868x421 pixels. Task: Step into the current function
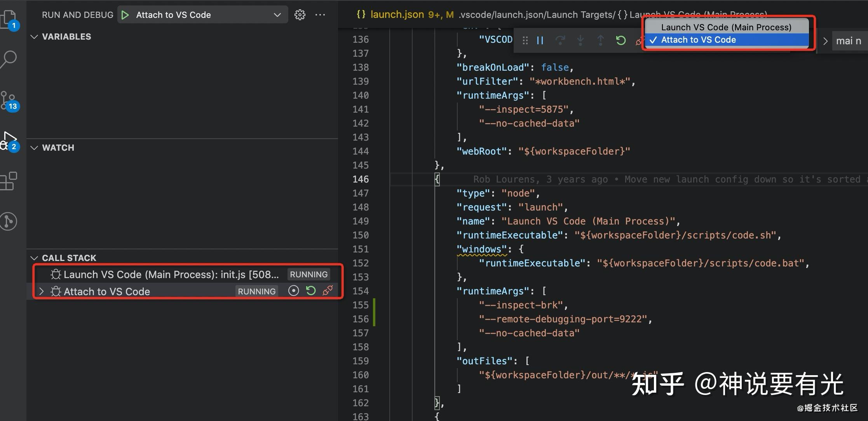pos(580,40)
